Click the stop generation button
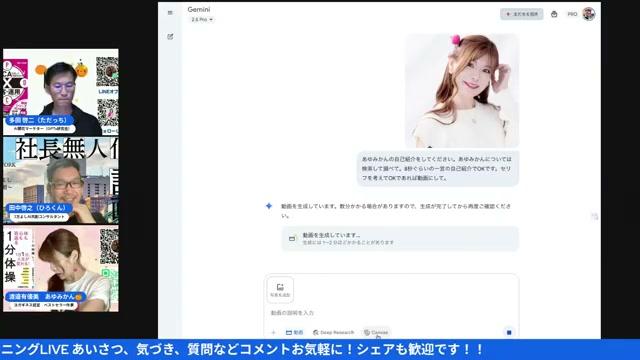The width and height of the screenshot is (640, 360). point(509,332)
